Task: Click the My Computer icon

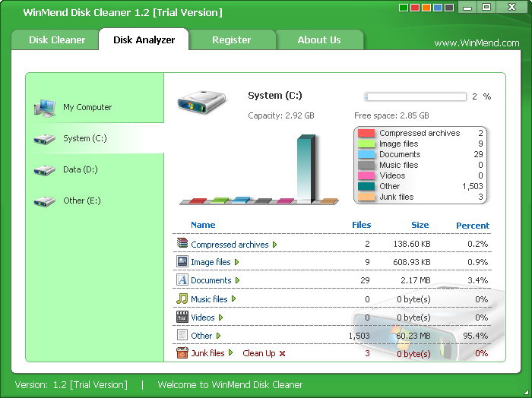Action: (44, 108)
